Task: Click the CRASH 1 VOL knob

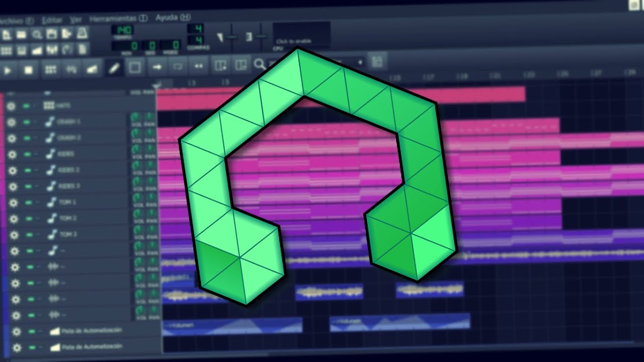Action: (x=135, y=117)
